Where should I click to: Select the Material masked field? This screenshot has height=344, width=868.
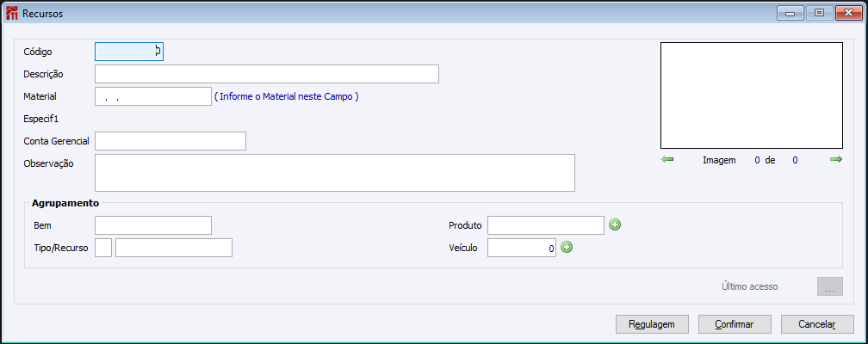pyautogui.click(x=152, y=96)
